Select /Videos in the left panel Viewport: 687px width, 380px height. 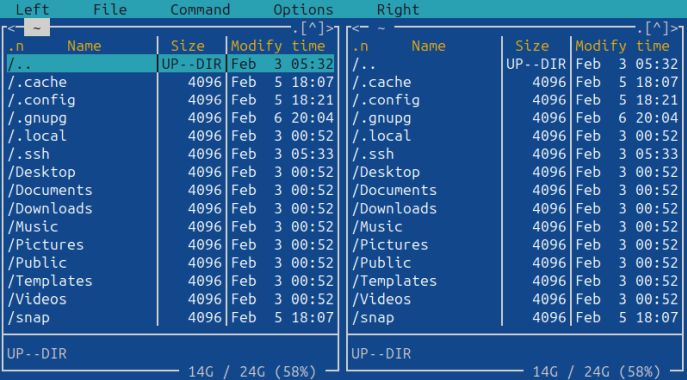point(170,299)
